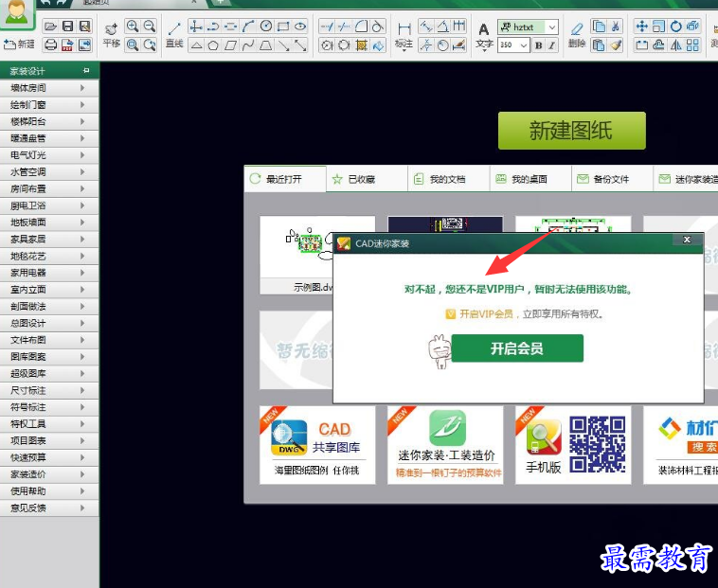Viewport: 718px width, 588px height.
Task: Expand the 家具家居 category
Action: pos(49,240)
